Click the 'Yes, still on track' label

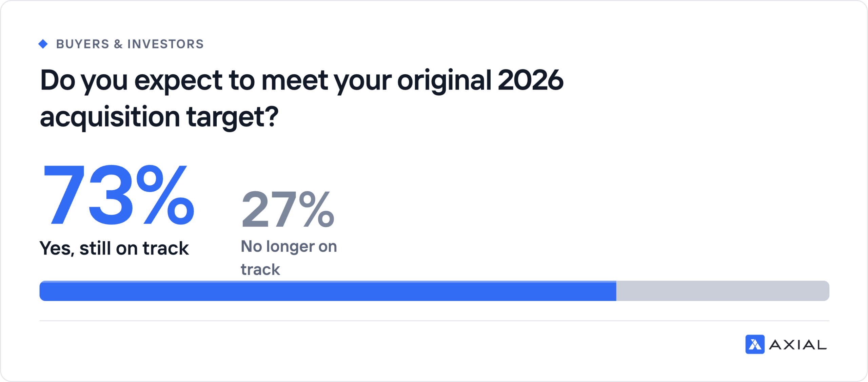[x=114, y=248]
